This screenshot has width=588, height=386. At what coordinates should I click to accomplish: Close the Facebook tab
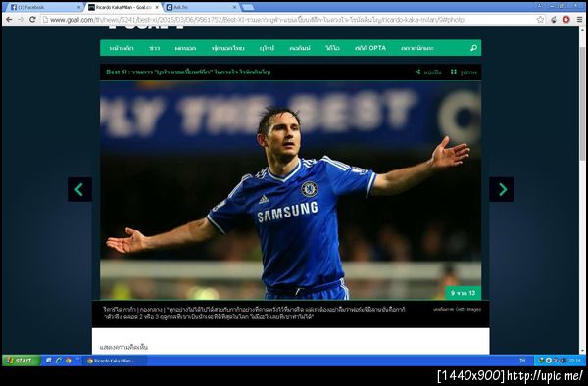(79, 7)
